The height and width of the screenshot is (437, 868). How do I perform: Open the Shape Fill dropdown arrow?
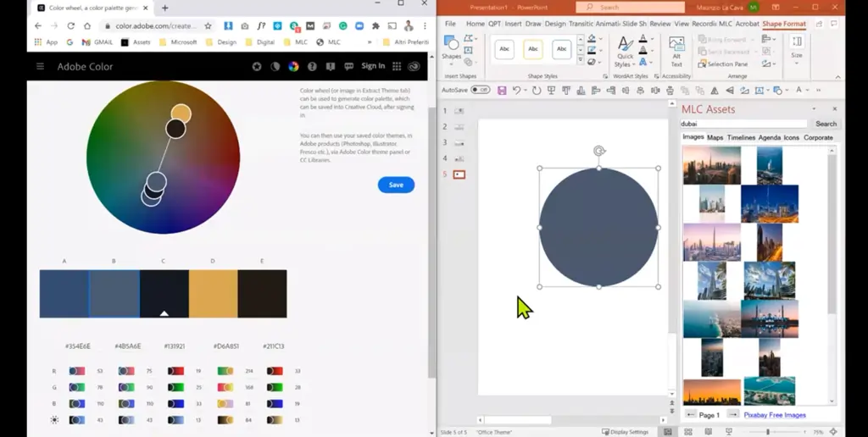(601, 39)
